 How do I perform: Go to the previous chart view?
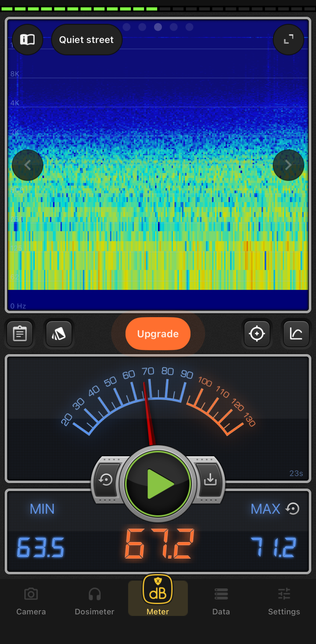[27, 165]
